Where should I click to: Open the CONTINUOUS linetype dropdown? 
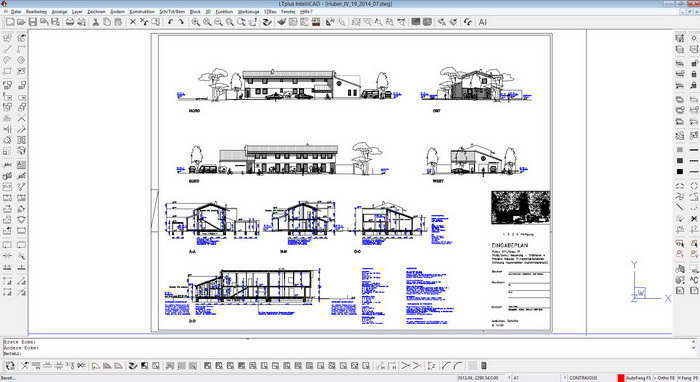click(588, 378)
